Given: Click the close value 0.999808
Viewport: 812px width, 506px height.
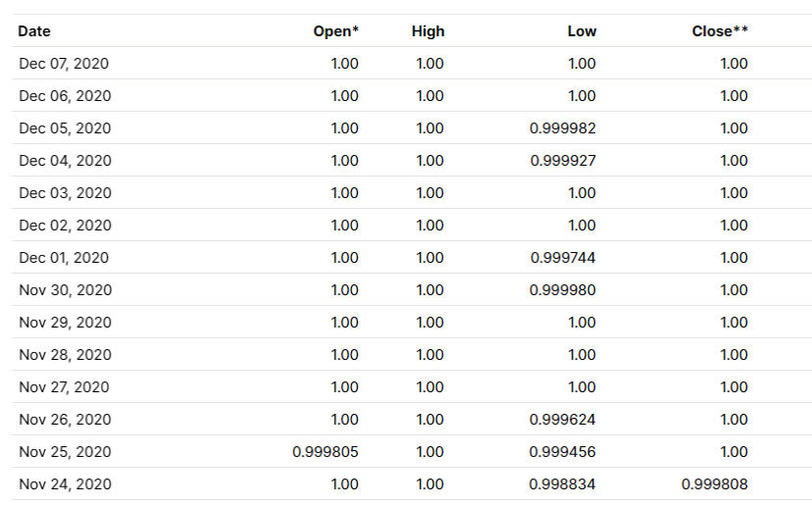Looking at the screenshot, I should pyautogui.click(x=715, y=484).
